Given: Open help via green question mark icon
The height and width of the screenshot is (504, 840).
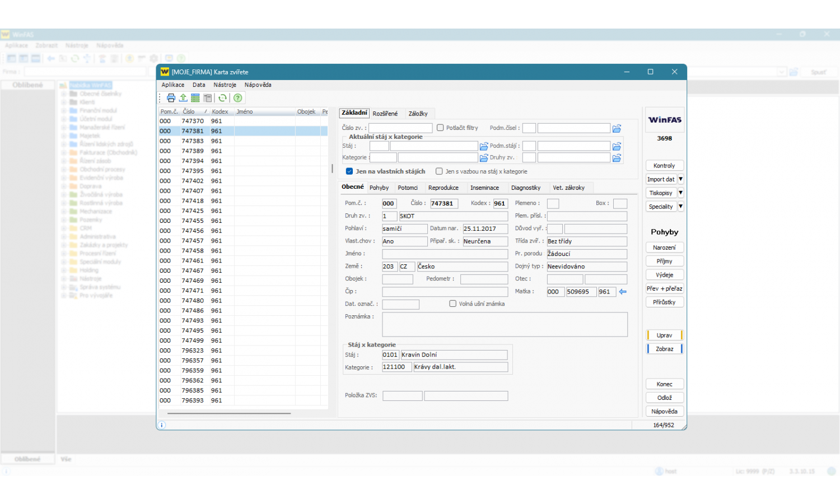Looking at the screenshot, I should pos(237,98).
